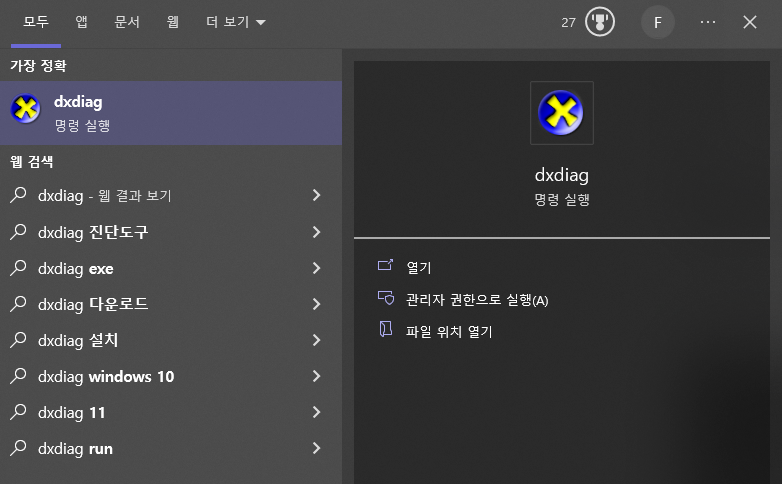Click search icon beside 'dxdiag run'
The image size is (782, 484).
click(x=18, y=447)
